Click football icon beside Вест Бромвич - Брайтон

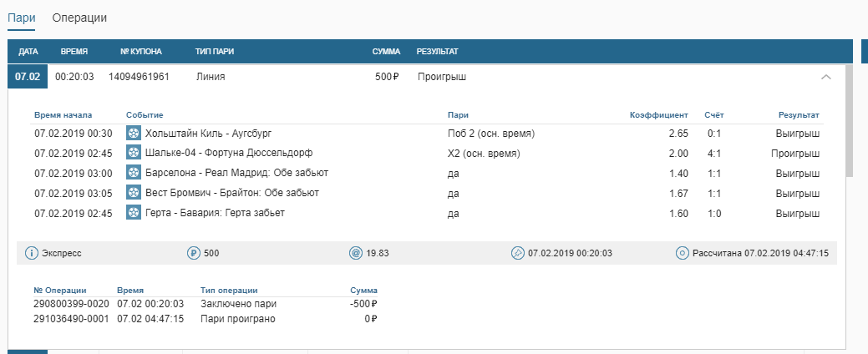click(x=134, y=193)
